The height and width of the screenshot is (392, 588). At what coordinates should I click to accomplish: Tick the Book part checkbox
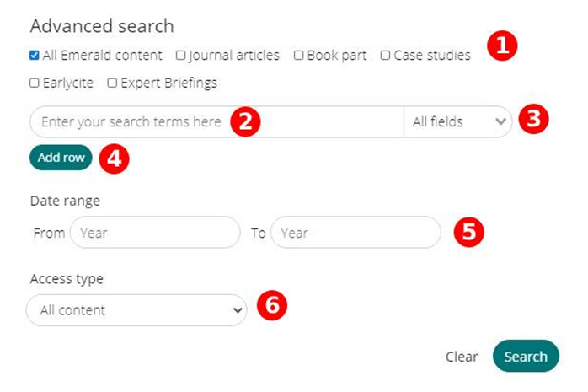pos(298,55)
